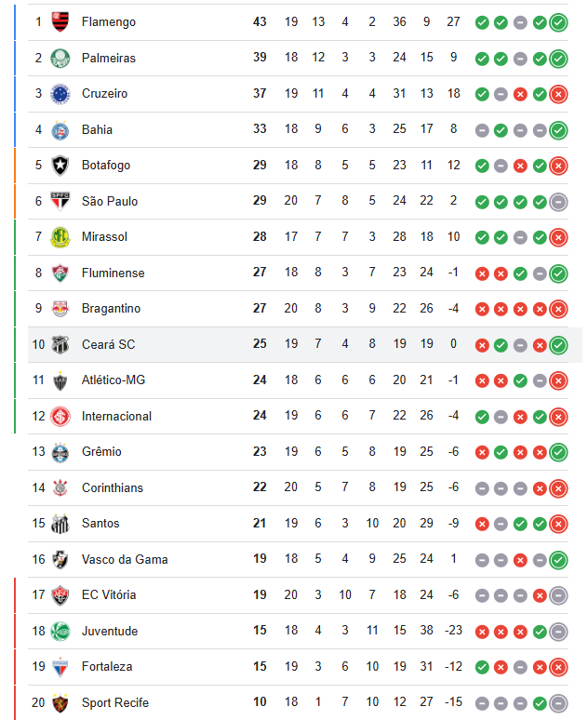Image resolution: width=588 pixels, height=720 pixels.
Task: Click São Paulo's latest match draw indicator
Action: [x=558, y=202]
